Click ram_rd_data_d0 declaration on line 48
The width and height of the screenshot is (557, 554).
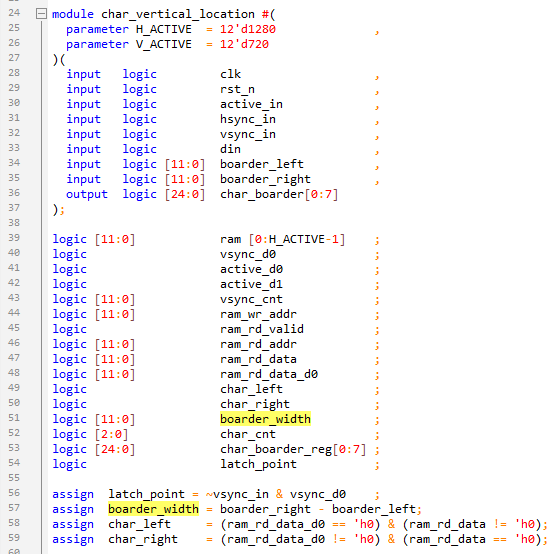[x=269, y=374]
